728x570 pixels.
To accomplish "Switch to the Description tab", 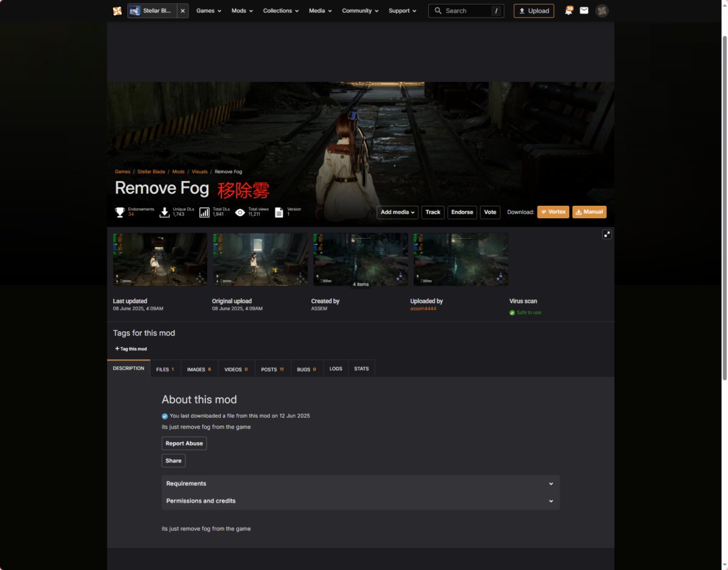I will [x=129, y=368].
